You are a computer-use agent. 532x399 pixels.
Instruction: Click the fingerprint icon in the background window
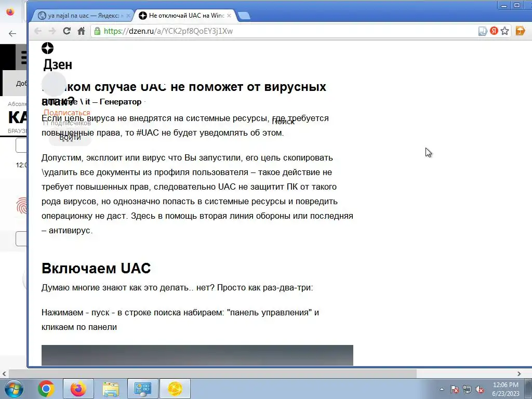pyautogui.click(x=21, y=206)
